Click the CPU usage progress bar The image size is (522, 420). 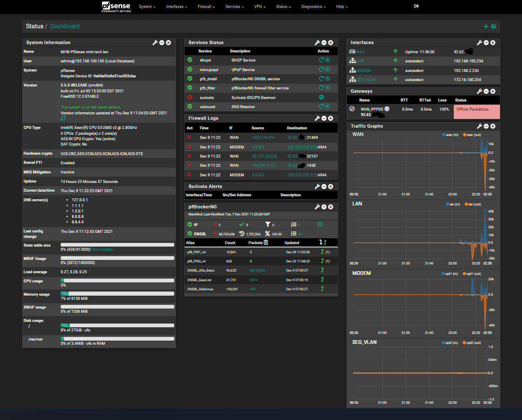click(117, 280)
